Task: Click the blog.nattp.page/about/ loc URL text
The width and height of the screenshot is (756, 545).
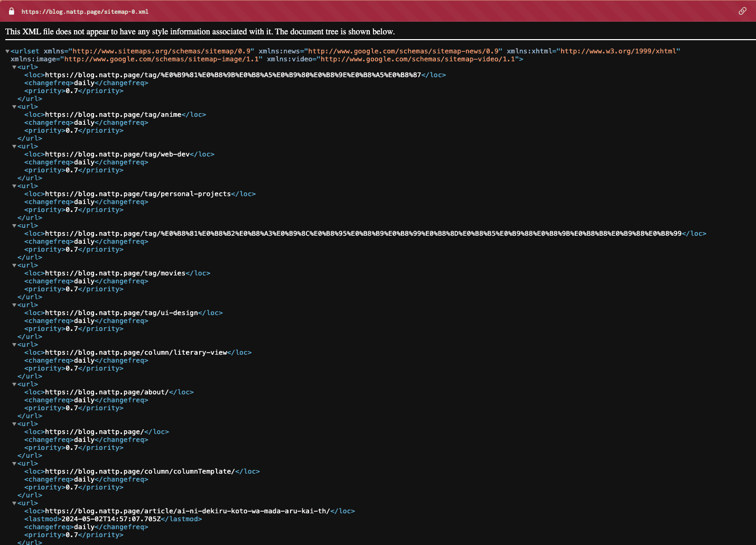Action: [x=107, y=392]
